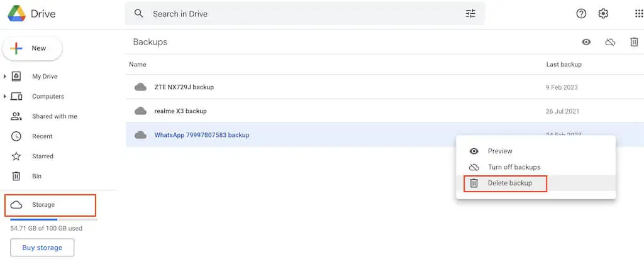Click the preview eye icon in toolbar
644x262 pixels.
click(x=586, y=42)
